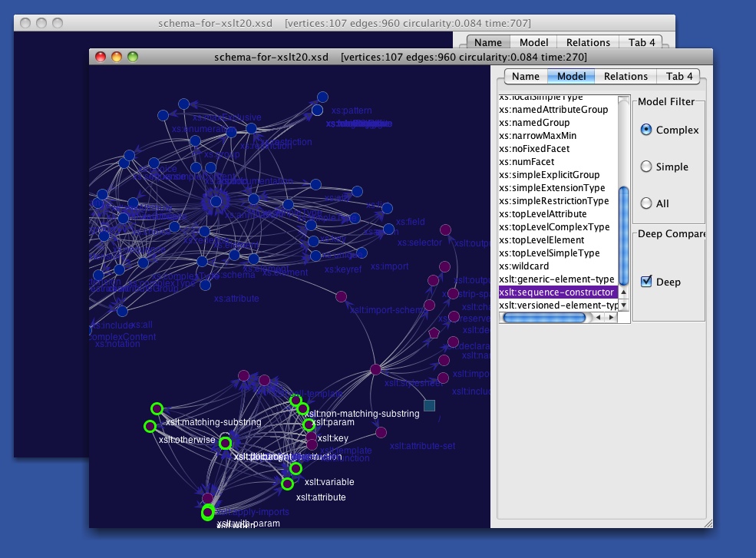
Task: Select xs:narrowMaxMin in the list
Action: pyautogui.click(x=558, y=136)
